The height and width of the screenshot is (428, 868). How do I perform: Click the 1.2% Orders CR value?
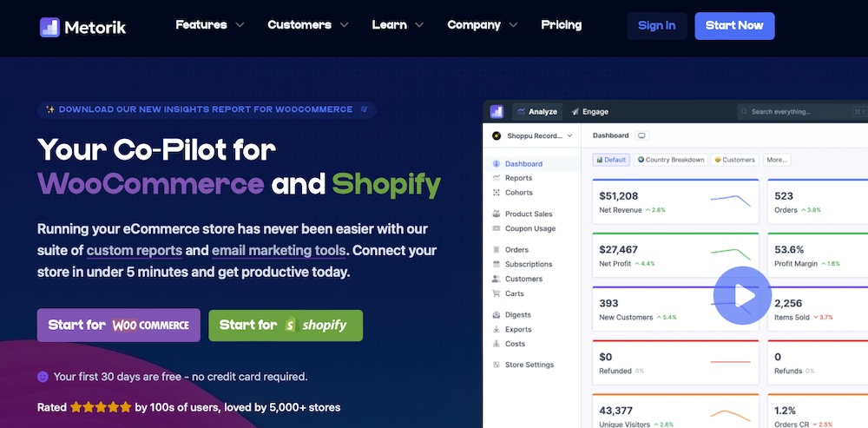785,411
